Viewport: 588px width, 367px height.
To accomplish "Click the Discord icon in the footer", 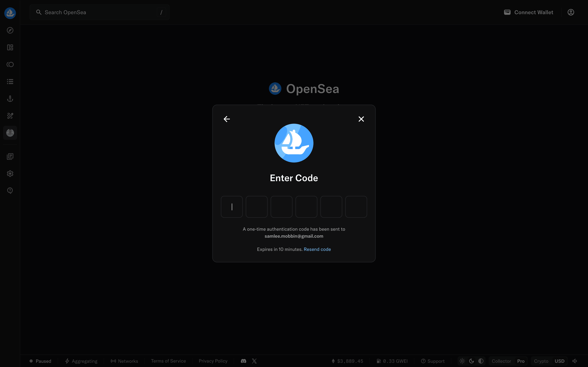I will [x=243, y=361].
